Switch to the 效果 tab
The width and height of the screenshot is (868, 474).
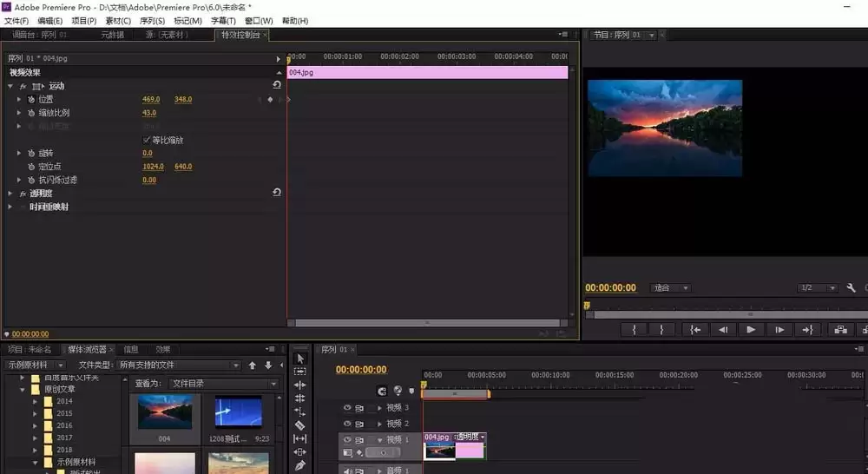[x=163, y=349]
